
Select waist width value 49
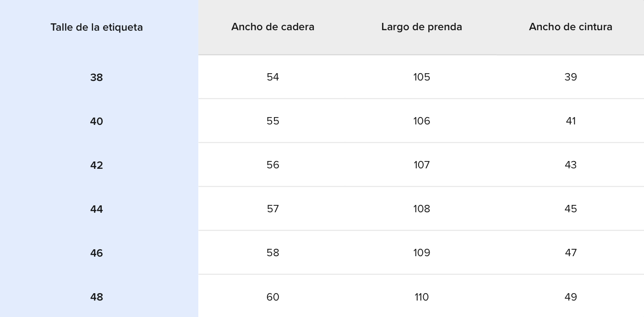(570, 297)
